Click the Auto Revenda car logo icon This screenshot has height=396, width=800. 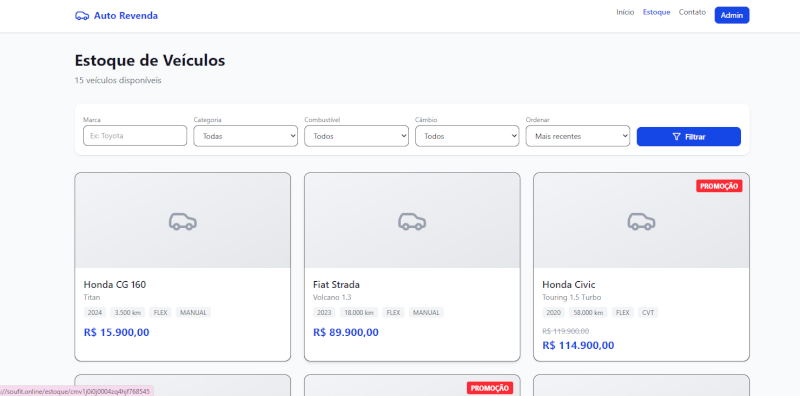click(82, 16)
